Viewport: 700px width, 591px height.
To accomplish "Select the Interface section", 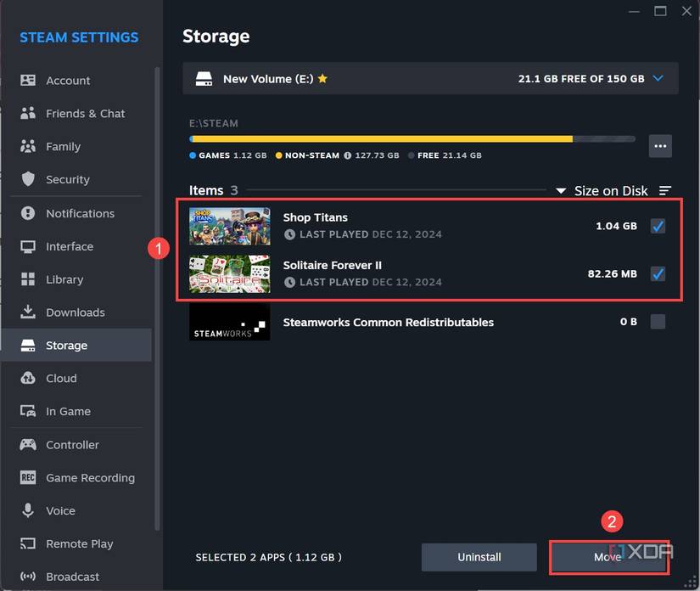I will 76,246.
